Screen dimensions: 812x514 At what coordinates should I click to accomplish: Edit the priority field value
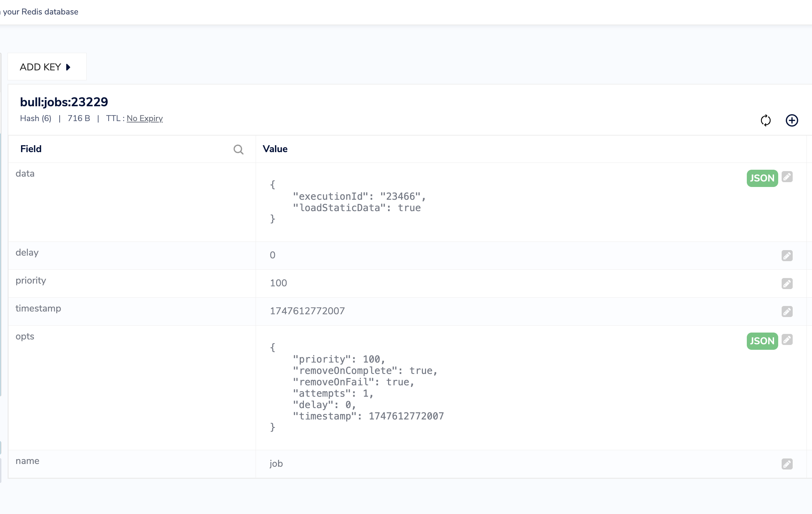coord(787,284)
